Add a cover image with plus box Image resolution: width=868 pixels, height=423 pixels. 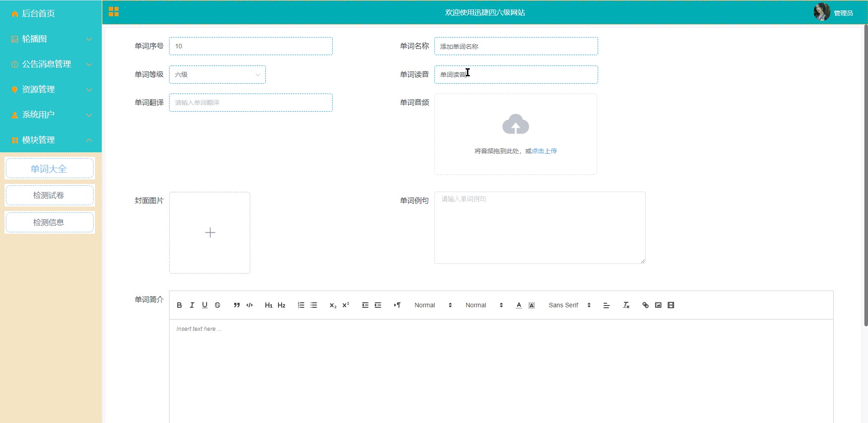point(210,233)
